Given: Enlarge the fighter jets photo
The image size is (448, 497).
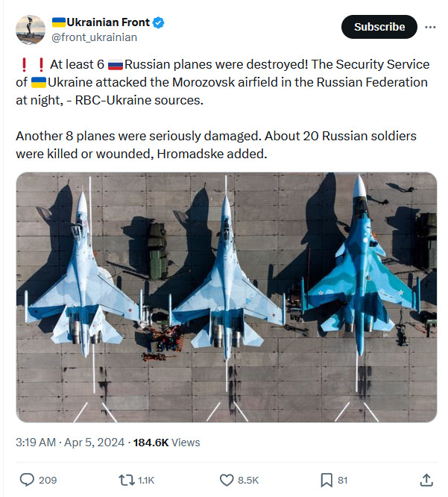Looking at the screenshot, I should point(226,298).
